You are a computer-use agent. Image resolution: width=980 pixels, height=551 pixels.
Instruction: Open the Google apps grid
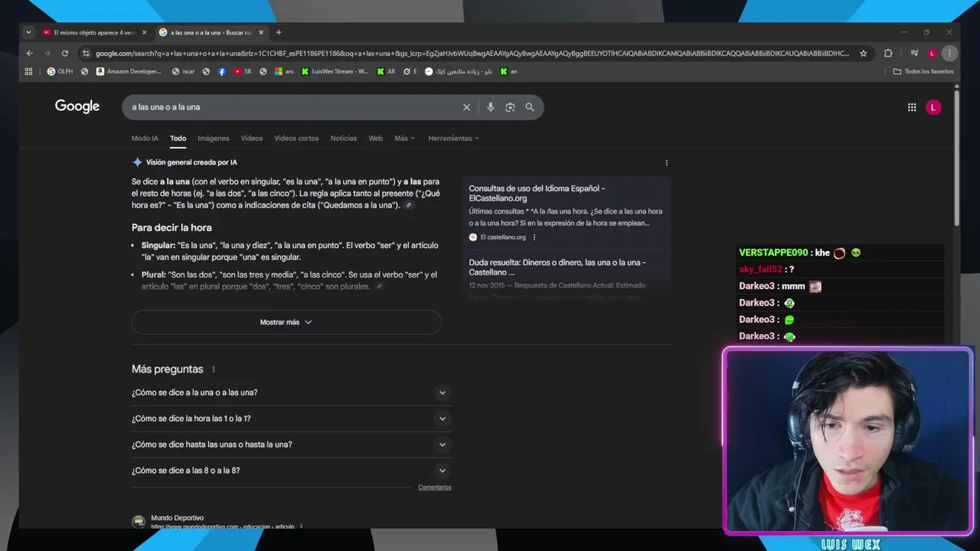click(912, 107)
